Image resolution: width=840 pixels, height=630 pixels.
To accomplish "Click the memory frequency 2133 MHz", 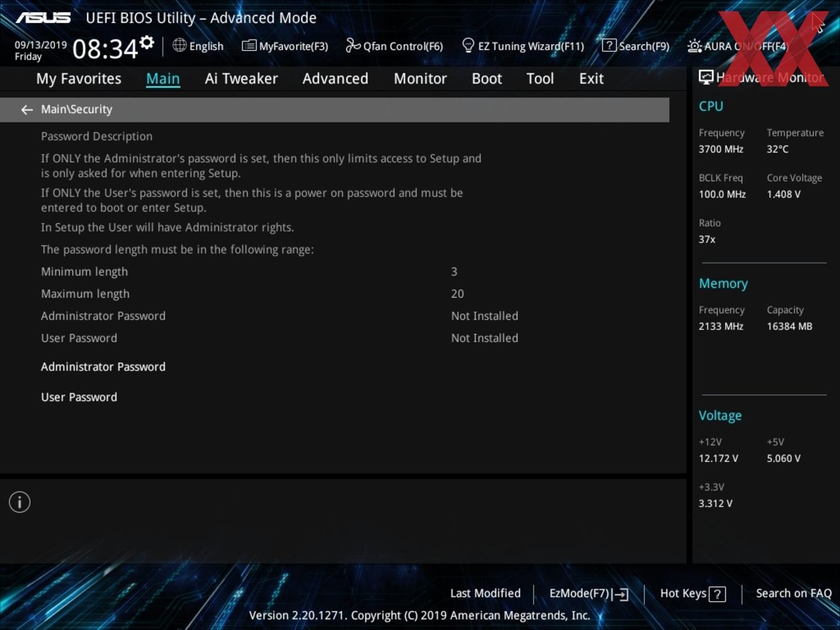I will point(721,326).
